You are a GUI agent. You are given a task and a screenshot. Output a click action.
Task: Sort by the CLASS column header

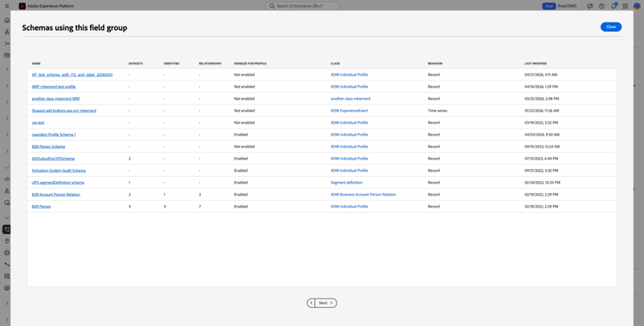(335, 63)
